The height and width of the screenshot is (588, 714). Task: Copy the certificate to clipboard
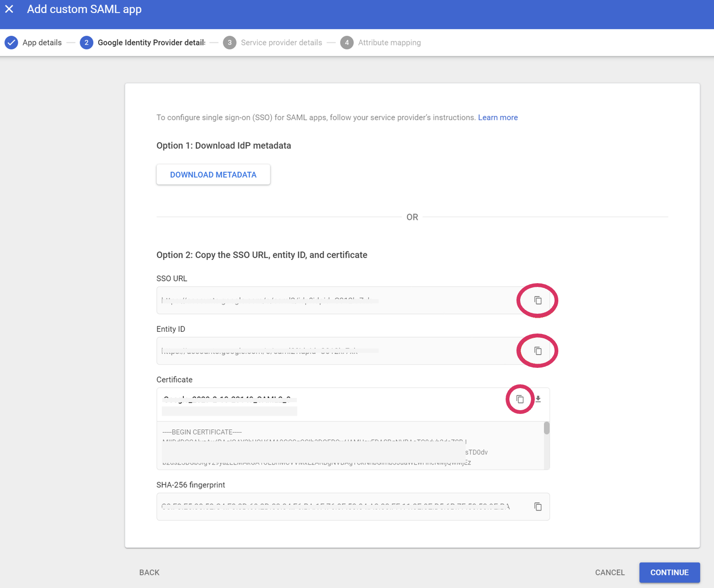click(x=520, y=399)
